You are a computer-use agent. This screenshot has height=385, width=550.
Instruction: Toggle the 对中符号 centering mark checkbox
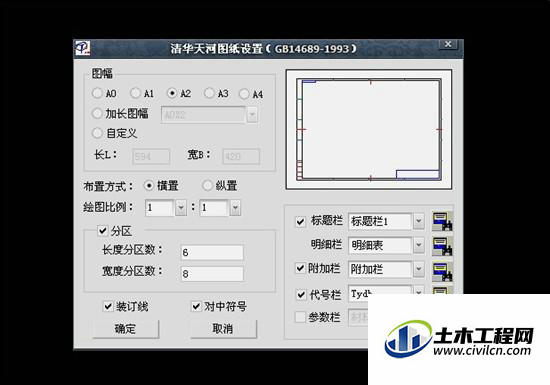[196, 306]
